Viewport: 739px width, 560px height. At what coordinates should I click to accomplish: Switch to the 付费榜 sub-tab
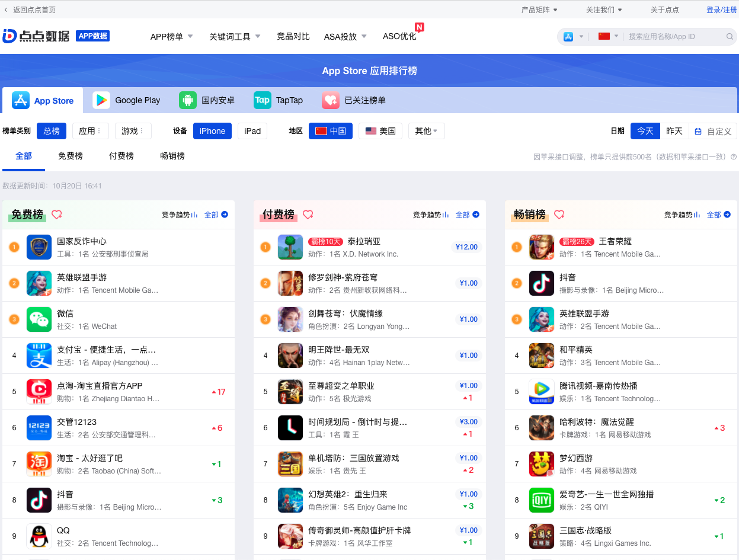coord(121,156)
